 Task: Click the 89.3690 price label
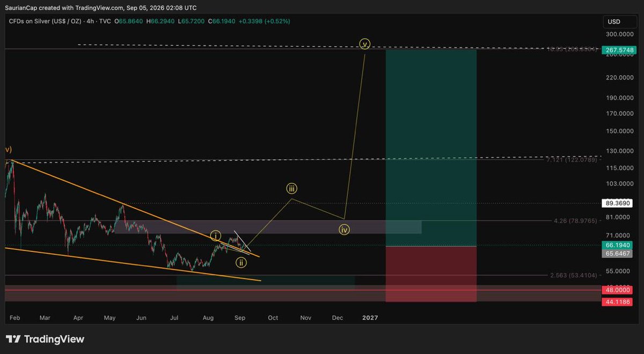616,203
